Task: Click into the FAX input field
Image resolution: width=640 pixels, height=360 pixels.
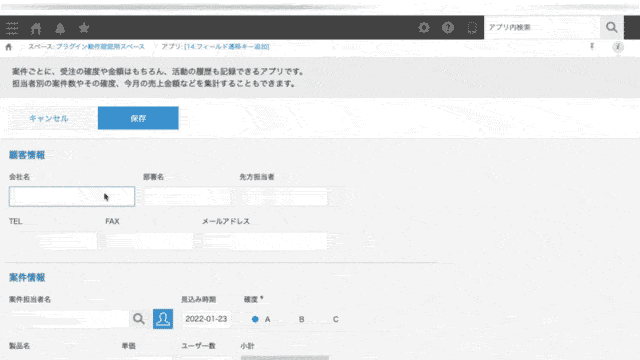Action: pos(149,241)
